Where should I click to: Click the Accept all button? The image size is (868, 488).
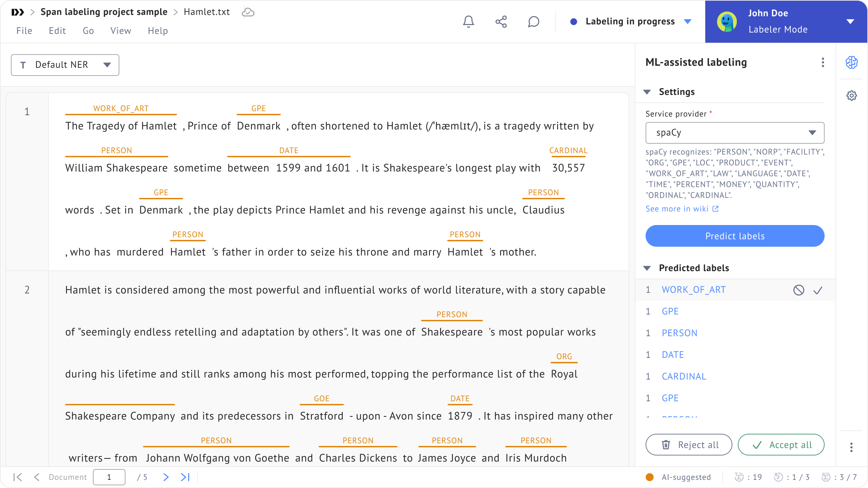click(x=781, y=445)
